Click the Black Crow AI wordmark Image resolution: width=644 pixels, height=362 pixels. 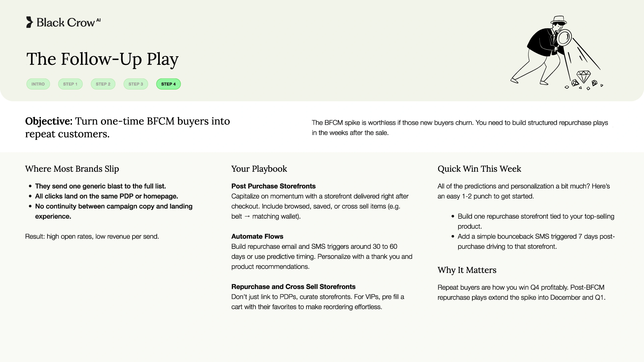click(68, 22)
